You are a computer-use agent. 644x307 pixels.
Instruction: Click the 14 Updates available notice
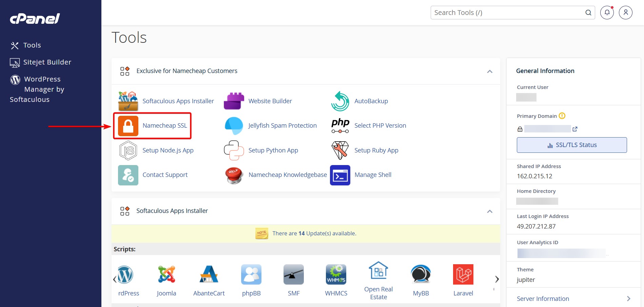pos(314,234)
